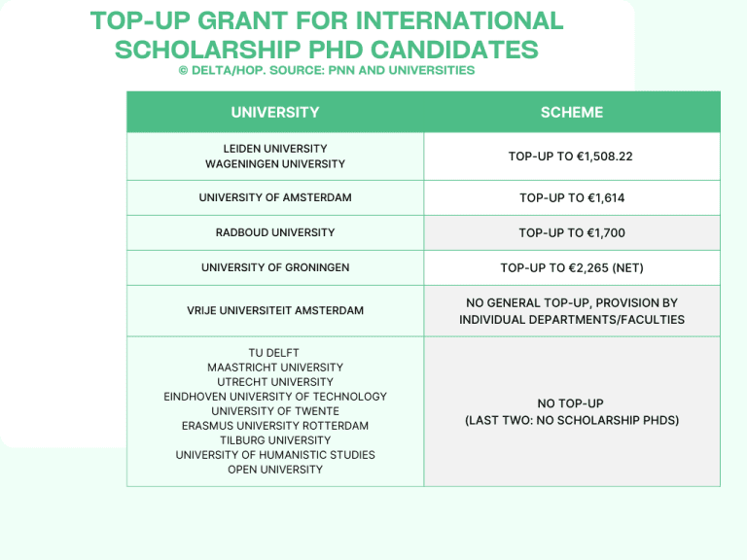
Task: Select the SCHEME column header
Action: click(572, 113)
